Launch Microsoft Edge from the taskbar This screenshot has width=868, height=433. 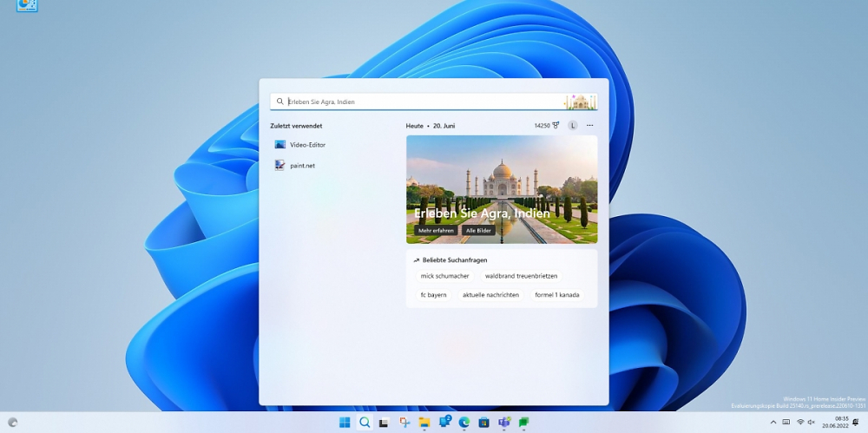[x=464, y=423]
